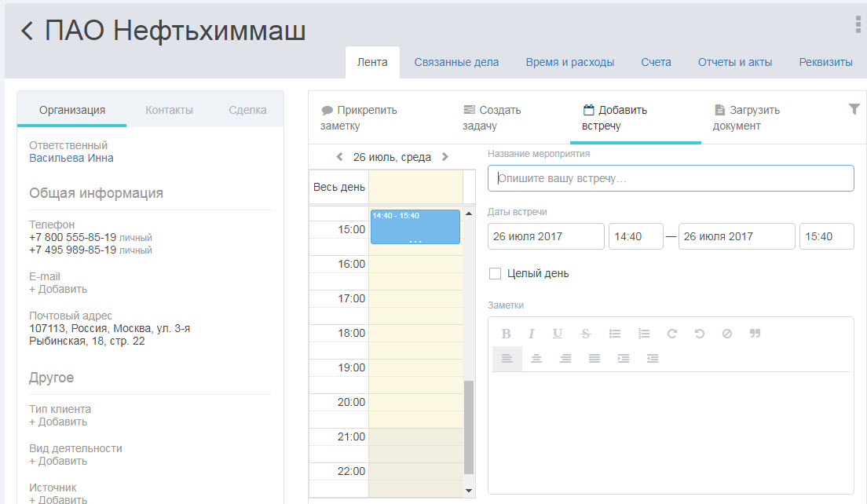Insert a numbered list in notes
Viewport: 867px width, 504px height.
(x=644, y=334)
